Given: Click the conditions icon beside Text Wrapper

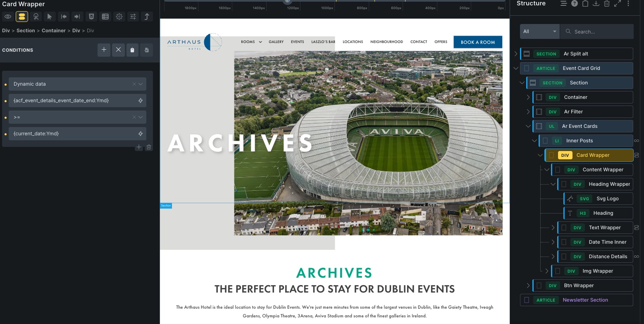Looking at the screenshot, I should click(637, 228).
